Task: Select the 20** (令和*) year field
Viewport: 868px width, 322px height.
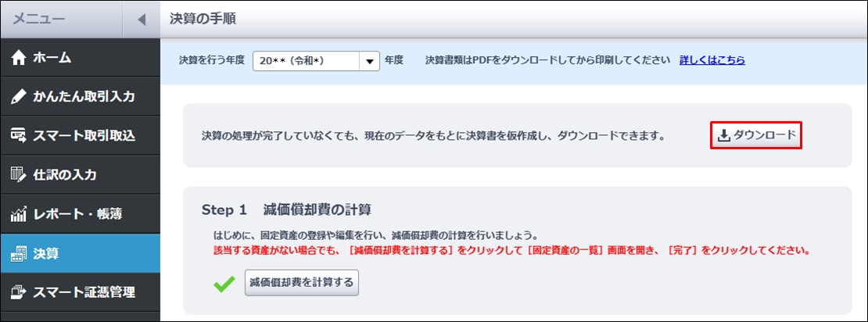Action: click(305, 60)
